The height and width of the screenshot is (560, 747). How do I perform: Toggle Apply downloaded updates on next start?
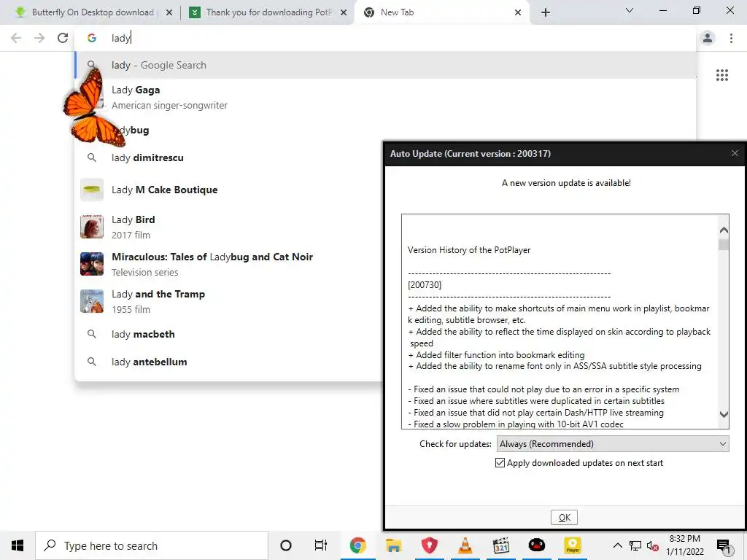(x=500, y=463)
